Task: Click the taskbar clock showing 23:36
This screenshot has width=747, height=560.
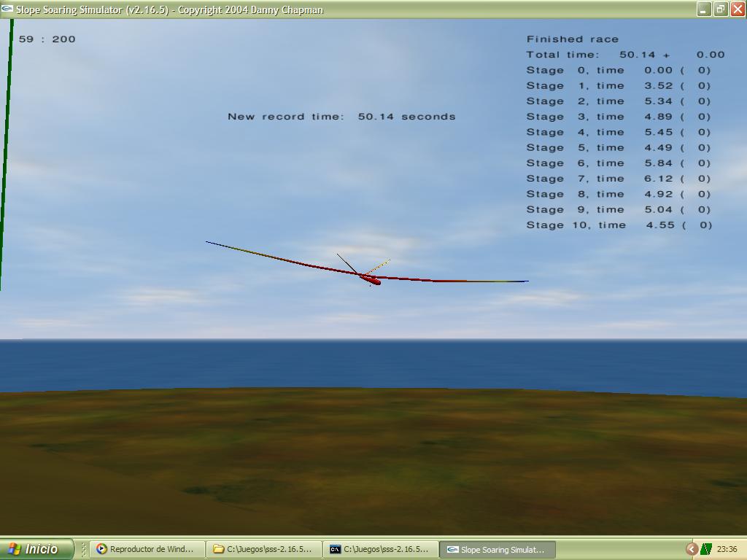Action: tap(727, 549)
